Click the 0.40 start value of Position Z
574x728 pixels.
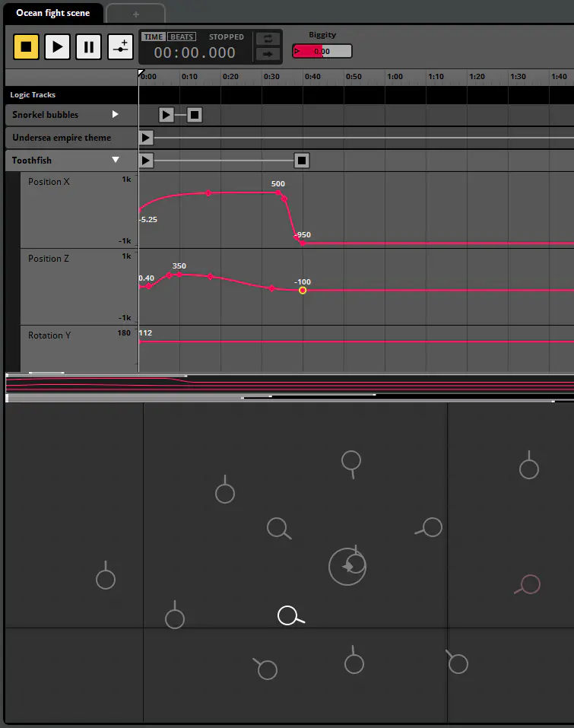[x=147, y=278]
